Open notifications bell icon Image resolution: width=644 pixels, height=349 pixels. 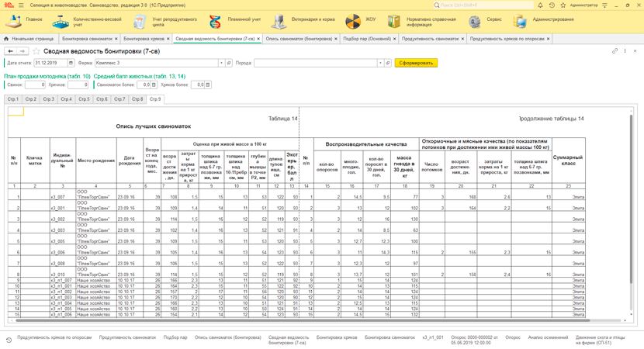(540, 5)
